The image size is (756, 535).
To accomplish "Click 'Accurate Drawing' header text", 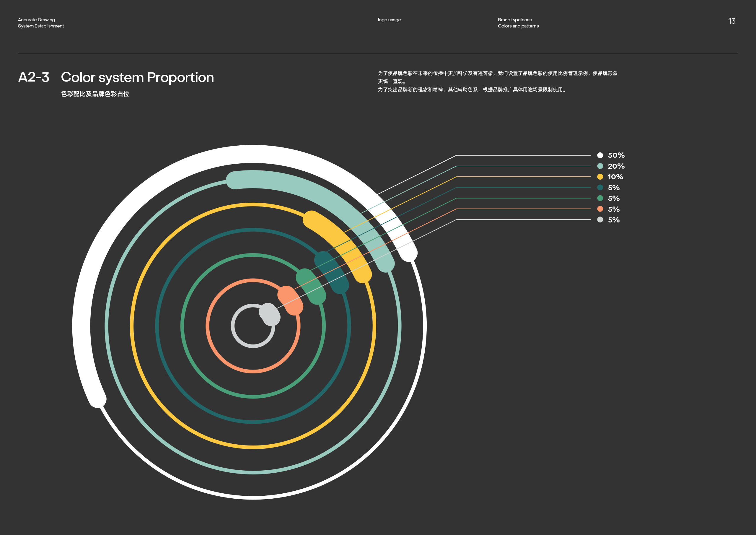I will point(36,20).
